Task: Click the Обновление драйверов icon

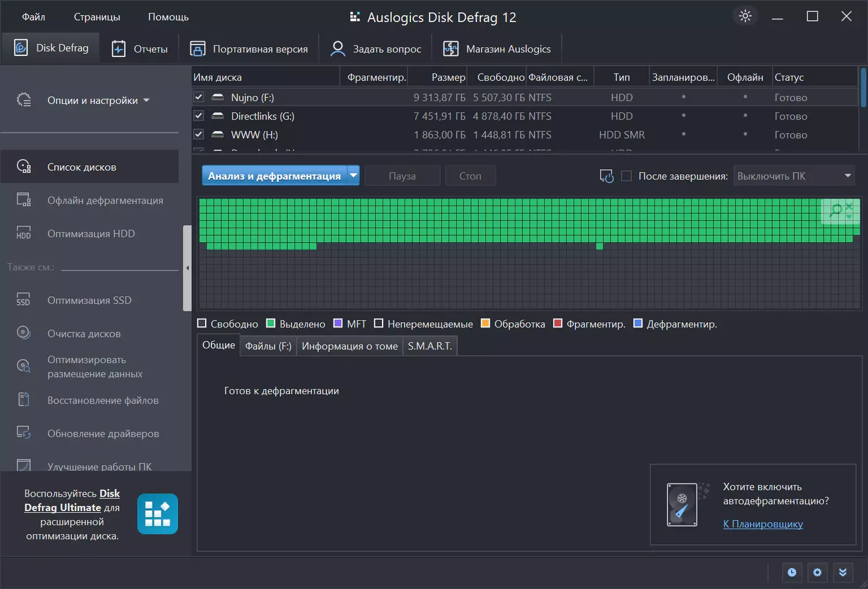Action: [x=24, y=433]
